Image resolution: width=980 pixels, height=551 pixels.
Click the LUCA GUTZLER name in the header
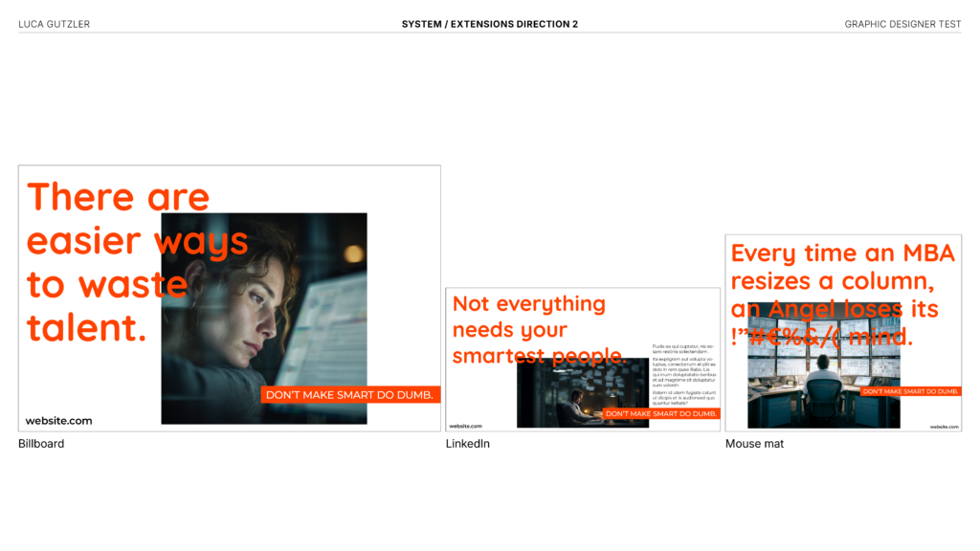[x=53, y=24]
